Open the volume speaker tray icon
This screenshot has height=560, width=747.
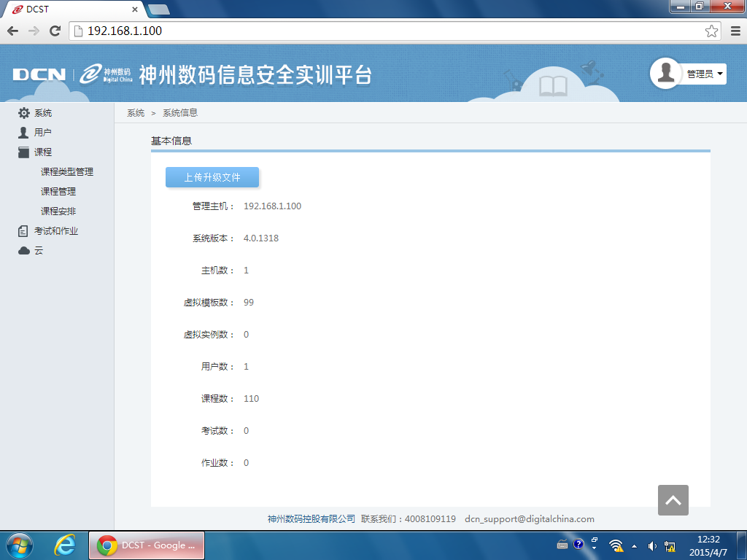[x=652, y=546]
